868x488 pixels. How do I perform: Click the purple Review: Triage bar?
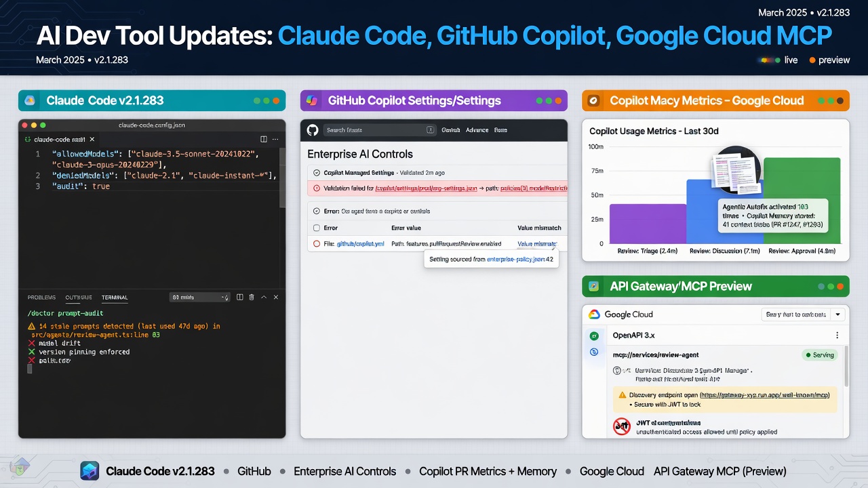(648, 224)
